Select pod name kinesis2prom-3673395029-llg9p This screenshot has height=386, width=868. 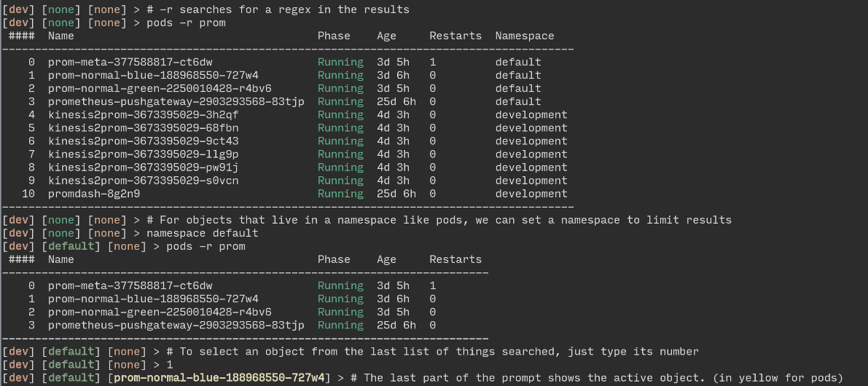point(144,154)
